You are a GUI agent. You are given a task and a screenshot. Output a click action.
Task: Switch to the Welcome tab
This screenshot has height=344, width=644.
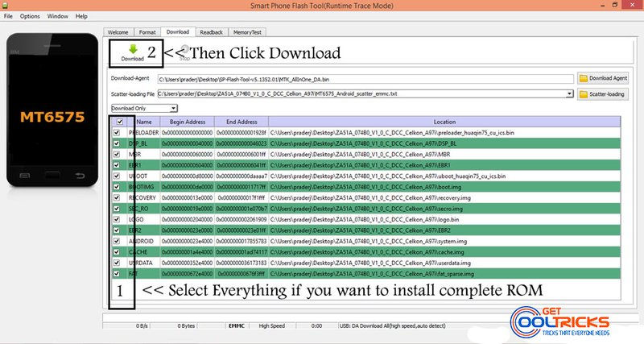[118, 32]
